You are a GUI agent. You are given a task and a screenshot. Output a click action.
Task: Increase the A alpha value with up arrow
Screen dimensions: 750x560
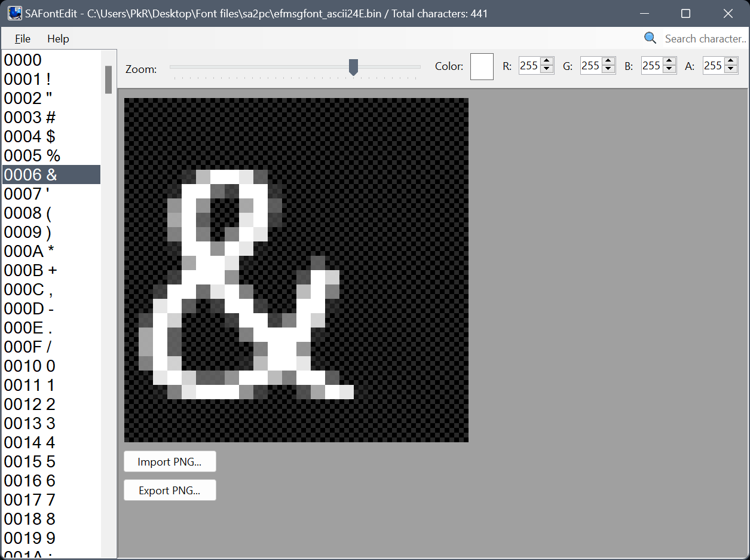coord(731,62)
